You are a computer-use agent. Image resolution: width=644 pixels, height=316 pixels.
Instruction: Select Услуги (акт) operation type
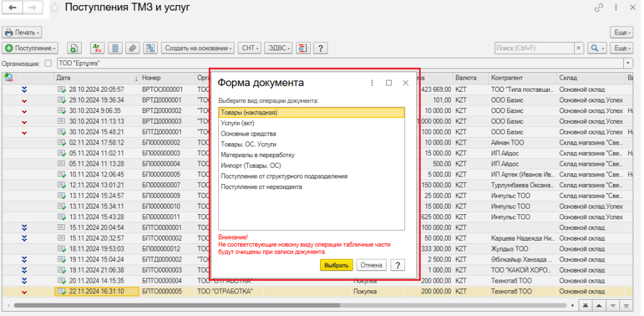coord(237,123)
